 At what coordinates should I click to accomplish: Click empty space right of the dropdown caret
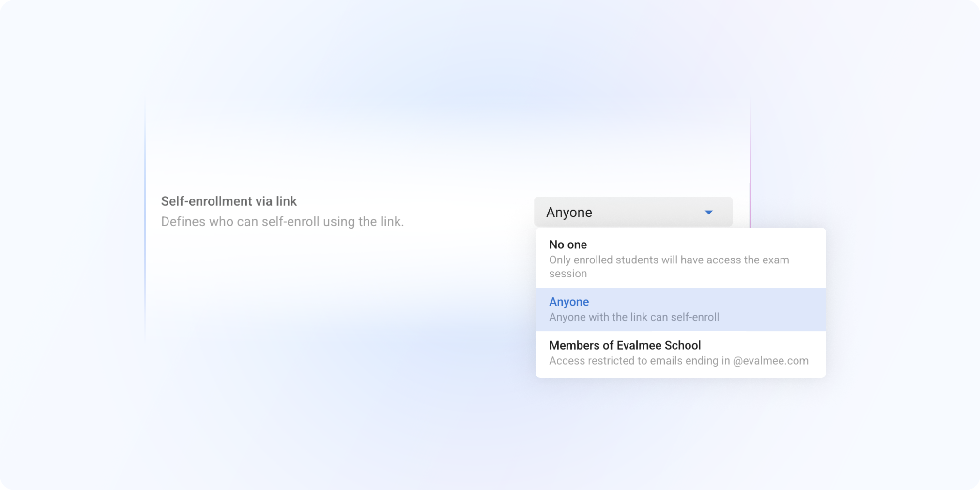point(723,212)
